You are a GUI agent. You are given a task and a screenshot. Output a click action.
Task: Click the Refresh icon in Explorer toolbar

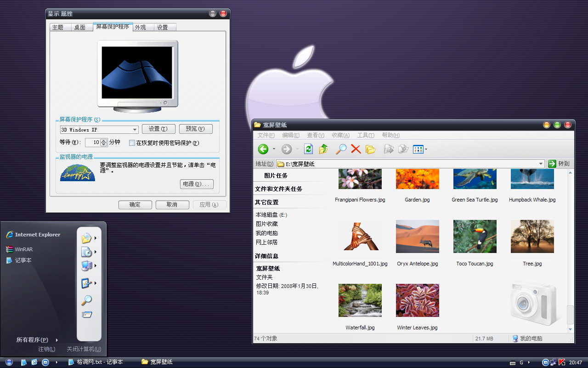309,149
